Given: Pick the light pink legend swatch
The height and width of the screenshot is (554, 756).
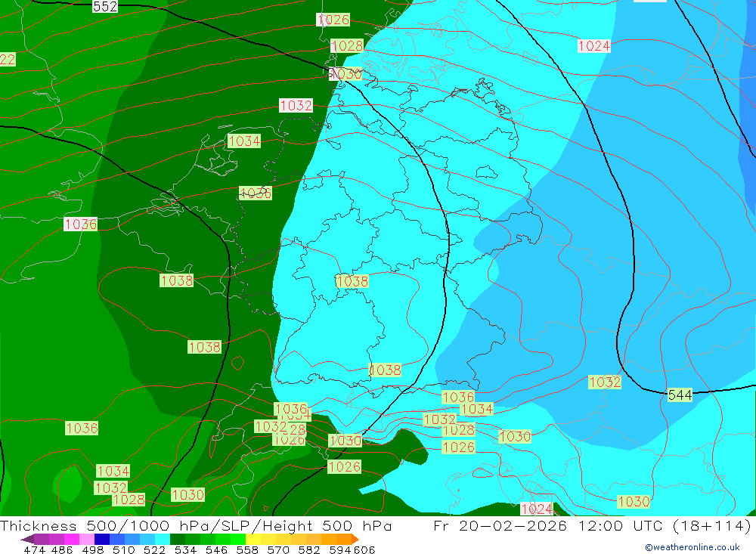Looking at the screenshot, I should coord(87,539).
